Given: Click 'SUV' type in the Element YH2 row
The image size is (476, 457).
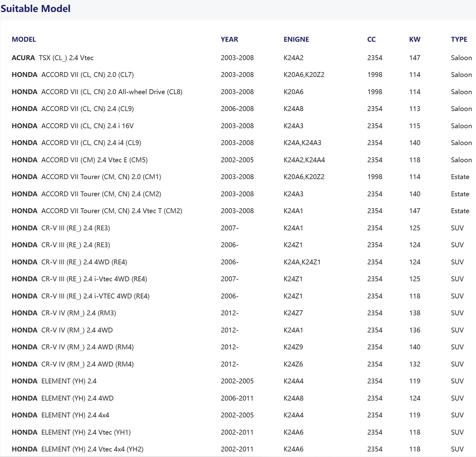Looking at the screenshot, I should tap(457, 449).
